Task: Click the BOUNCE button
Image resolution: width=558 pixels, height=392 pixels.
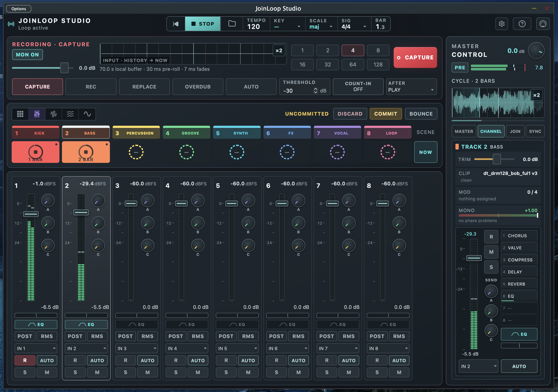Action: [421, 114]
